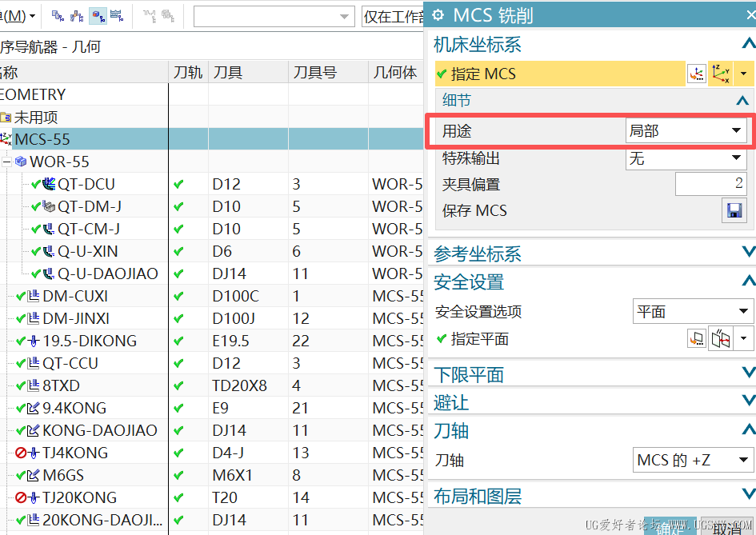756x535 pixels.
Task: Click the 未用项 folder icon
Action: point(6,117)
